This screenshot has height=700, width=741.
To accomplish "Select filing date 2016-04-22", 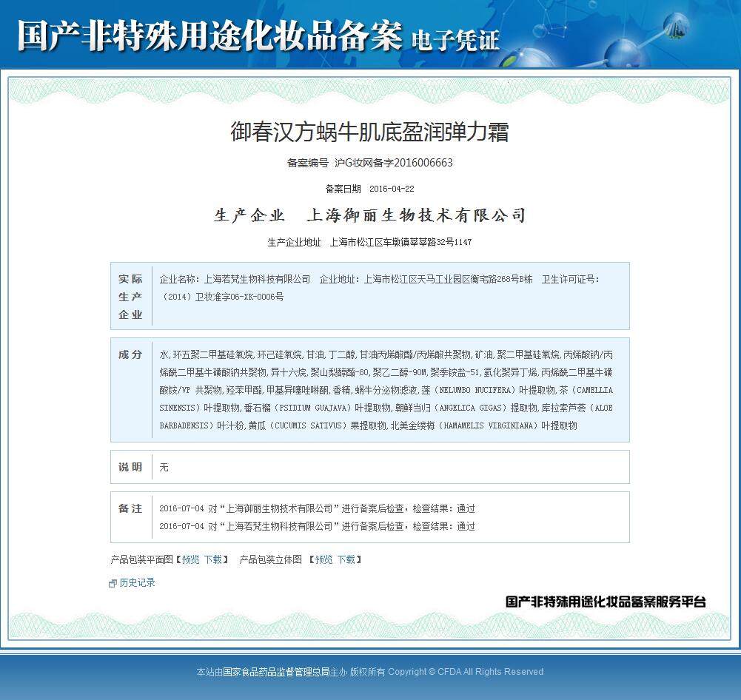I will click(x=392, y=189).
